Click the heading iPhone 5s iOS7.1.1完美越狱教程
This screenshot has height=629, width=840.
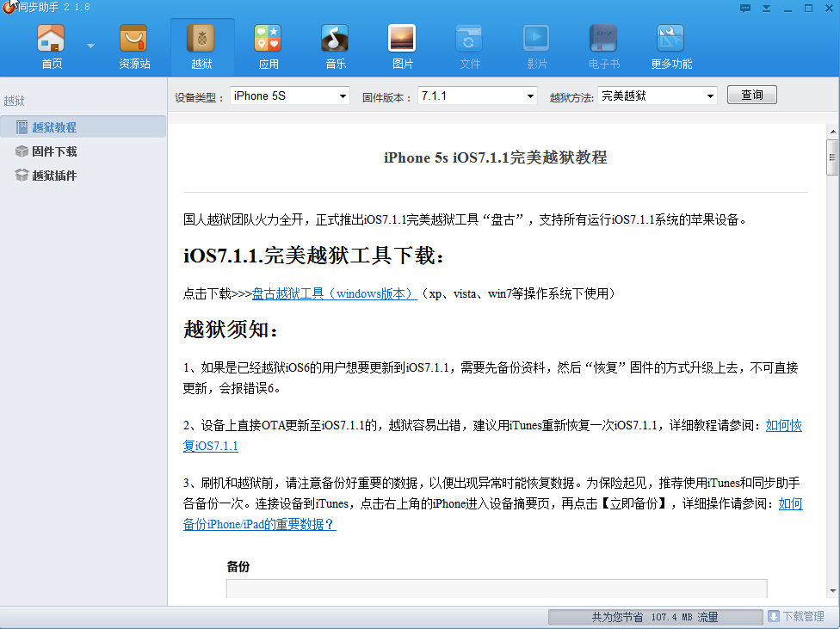[x=495, y=157]
